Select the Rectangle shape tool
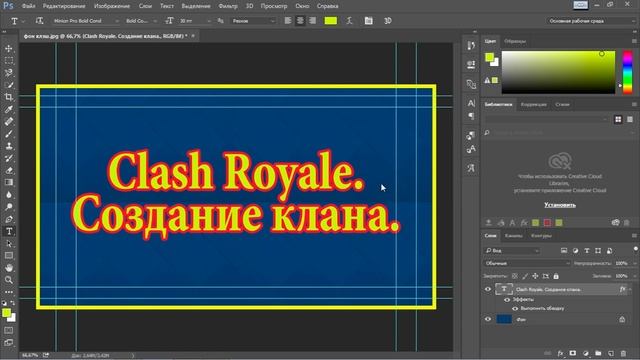This screenshot has width=640, height=360. 9,256
